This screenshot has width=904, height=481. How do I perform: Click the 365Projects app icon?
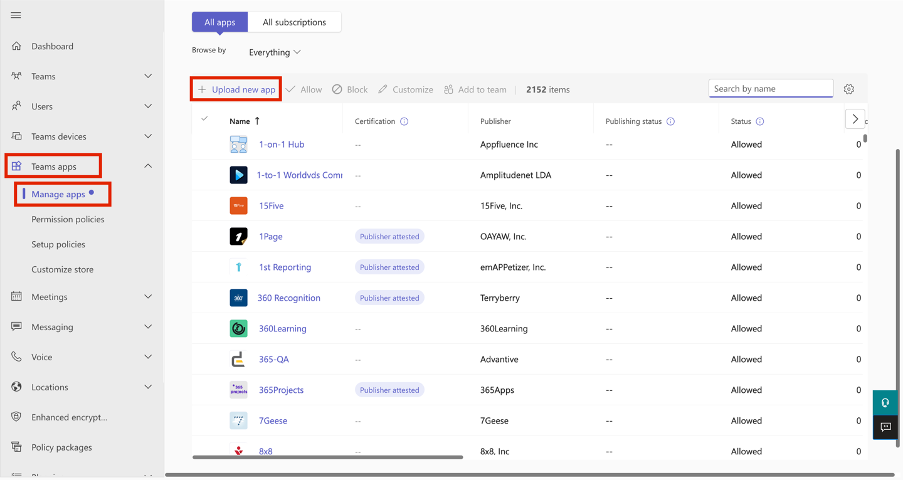click(239, 390)
